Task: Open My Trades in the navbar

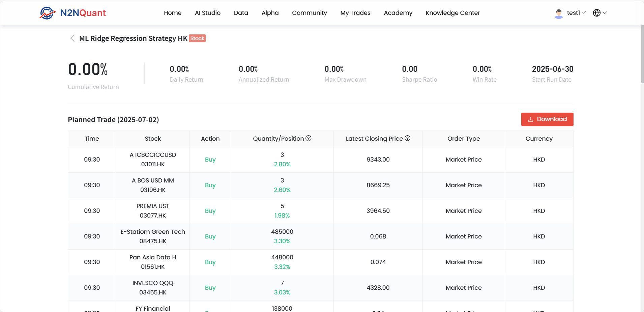Action: 355,13
